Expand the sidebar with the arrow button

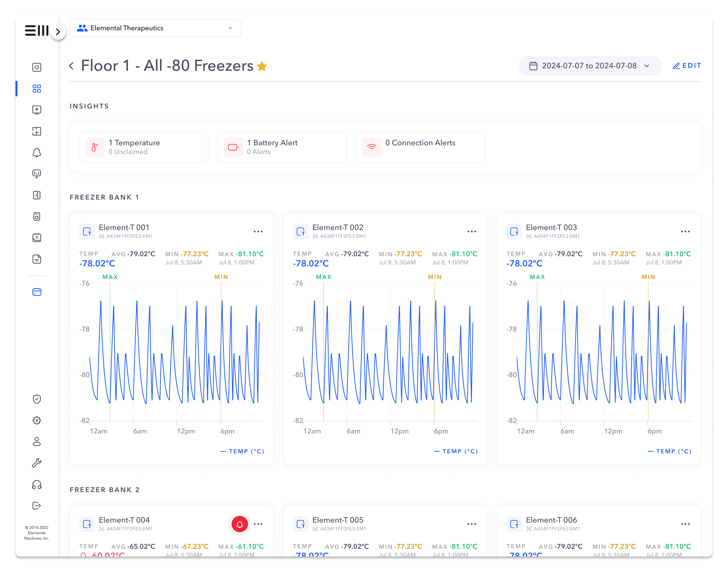pyautogui.click(x=58, y=32)
